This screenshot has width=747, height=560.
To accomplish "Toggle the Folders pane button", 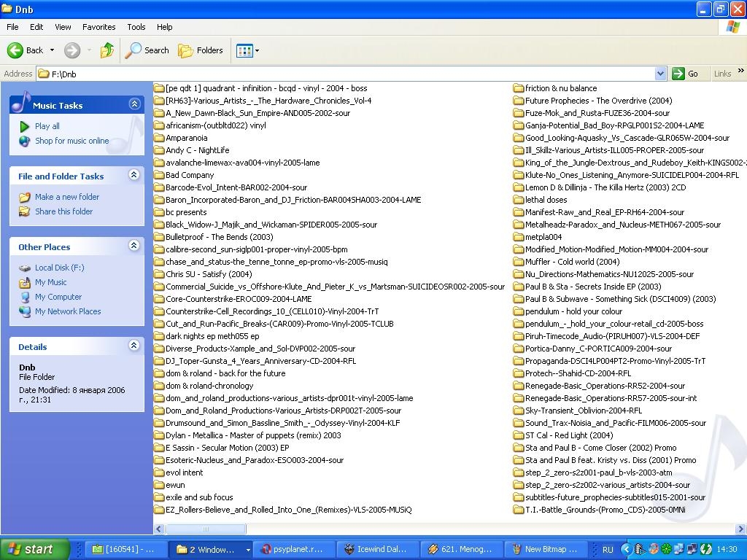I will tap(201, 50).
